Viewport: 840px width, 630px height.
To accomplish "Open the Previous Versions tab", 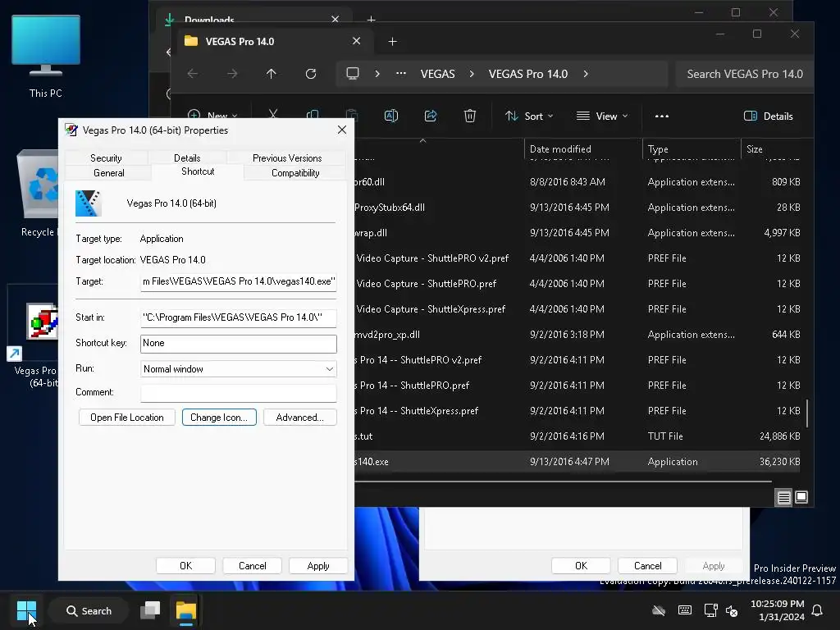I will coord(287,158).
